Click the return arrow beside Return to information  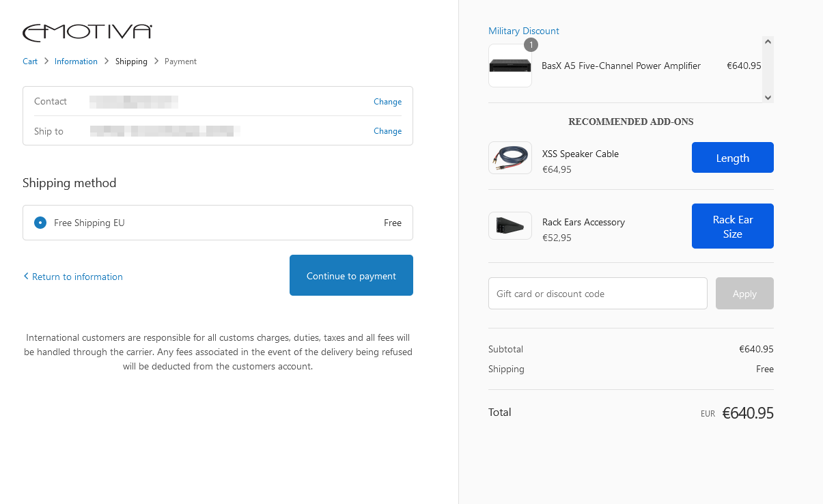[26, 276]
